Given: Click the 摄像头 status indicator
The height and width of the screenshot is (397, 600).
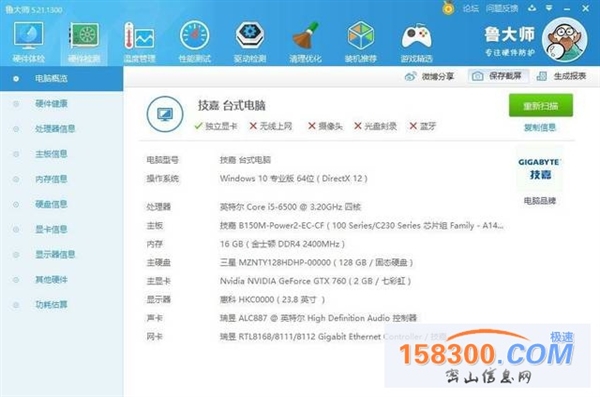Looking at the screenshot, I should (x=325, y=126).
